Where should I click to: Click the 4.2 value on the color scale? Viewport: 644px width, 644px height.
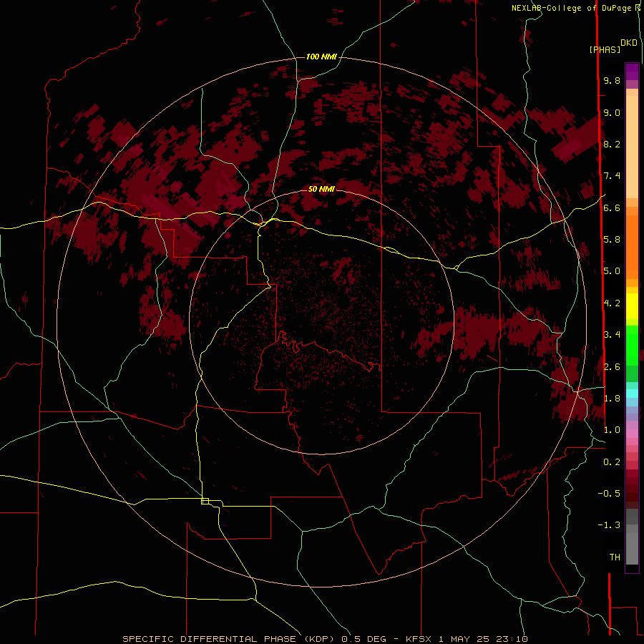click(x=612, y=303)
